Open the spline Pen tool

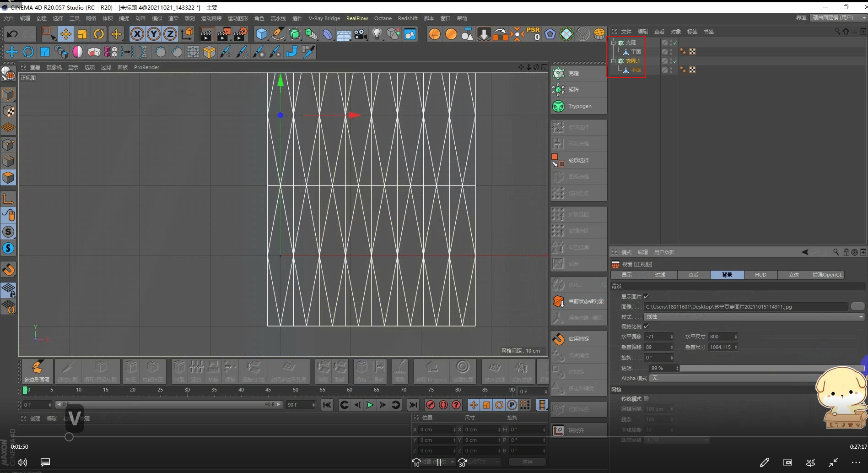[x=278, y=34]
